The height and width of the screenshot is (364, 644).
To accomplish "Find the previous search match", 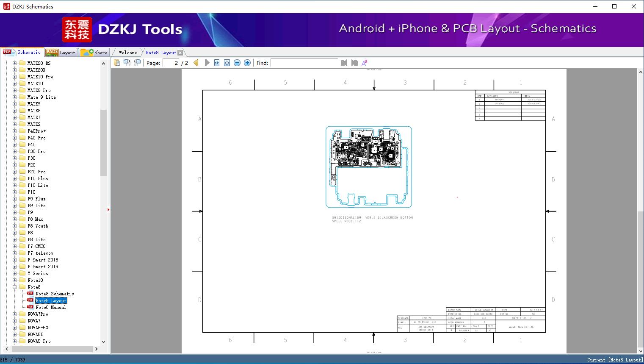I will coord(344,63).
